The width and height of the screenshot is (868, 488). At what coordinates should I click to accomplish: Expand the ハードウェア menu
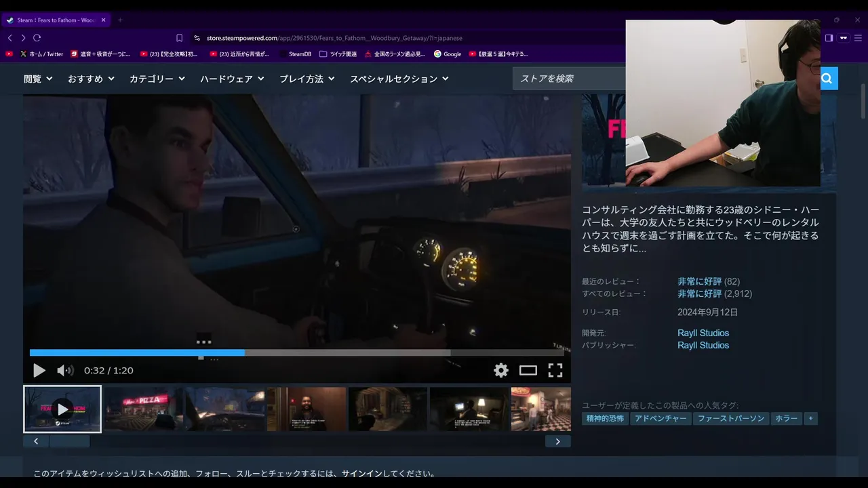[x=233, y=79]
